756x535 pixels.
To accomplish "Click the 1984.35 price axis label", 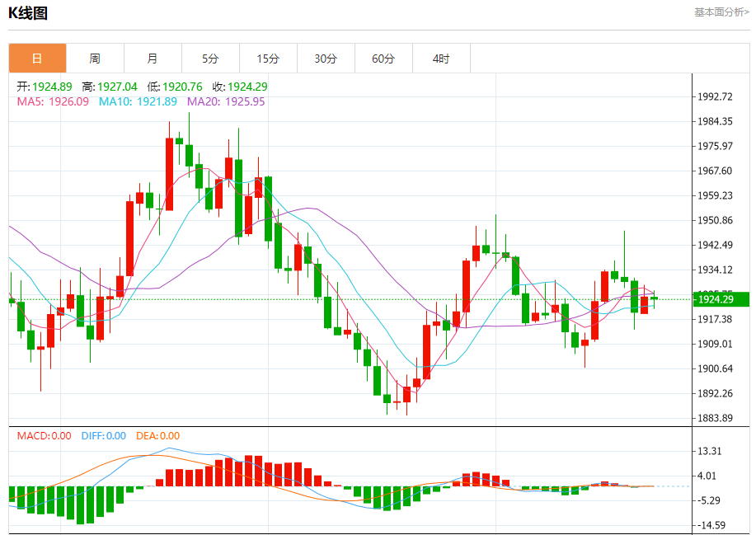I will coord(716,121).
